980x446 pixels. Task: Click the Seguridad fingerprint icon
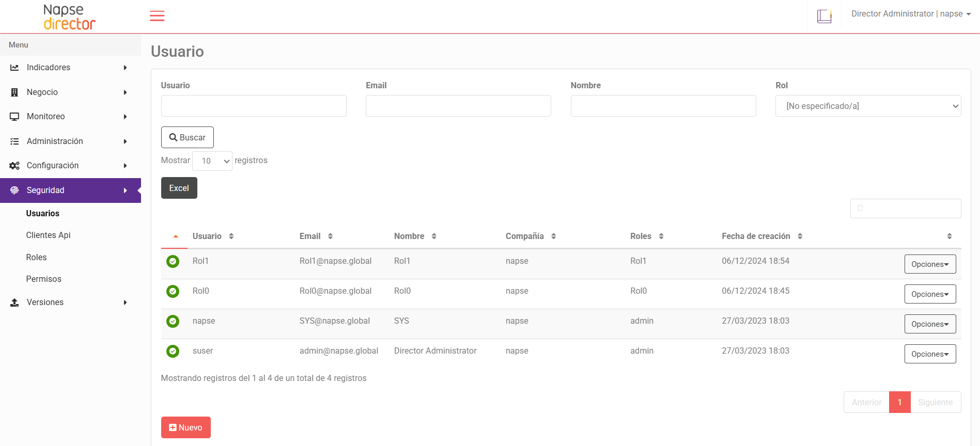tap(14, 190)
